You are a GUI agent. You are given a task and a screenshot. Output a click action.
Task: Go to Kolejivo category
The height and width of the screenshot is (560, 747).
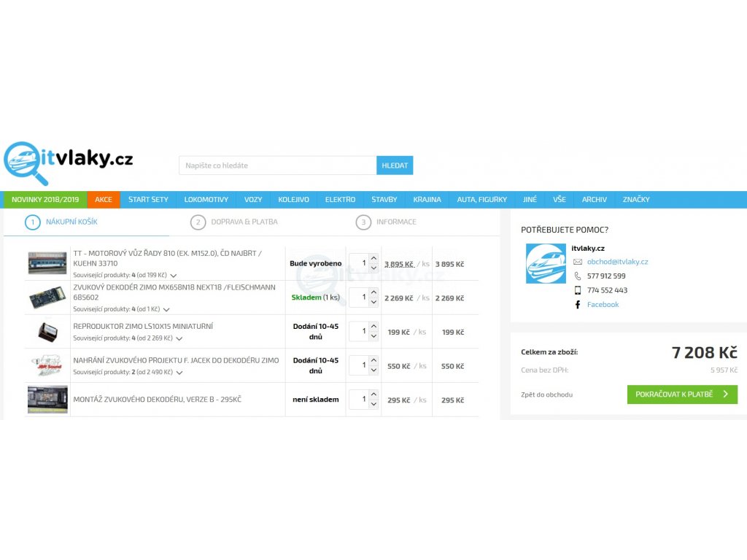293,200
